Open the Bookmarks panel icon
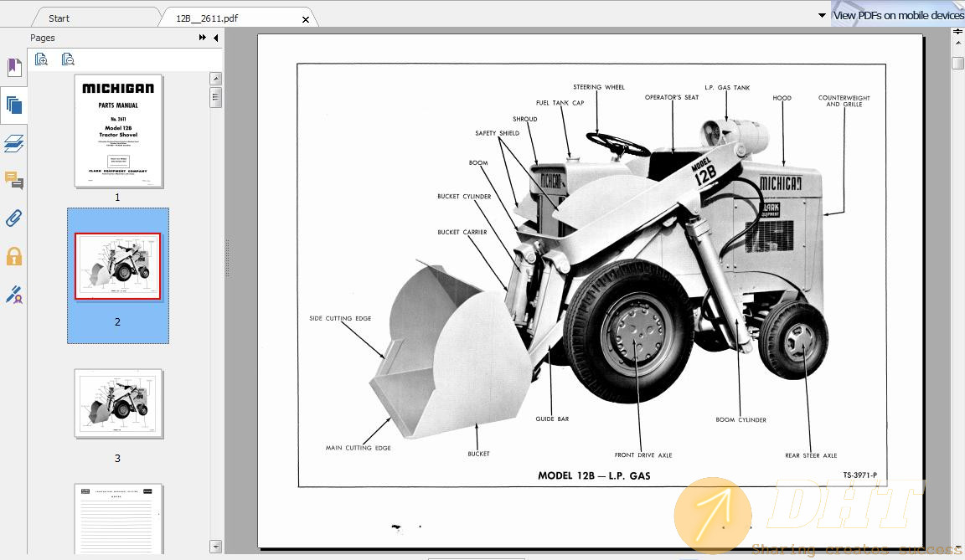Viewport: 965px width, 560px height. [14, 67]
